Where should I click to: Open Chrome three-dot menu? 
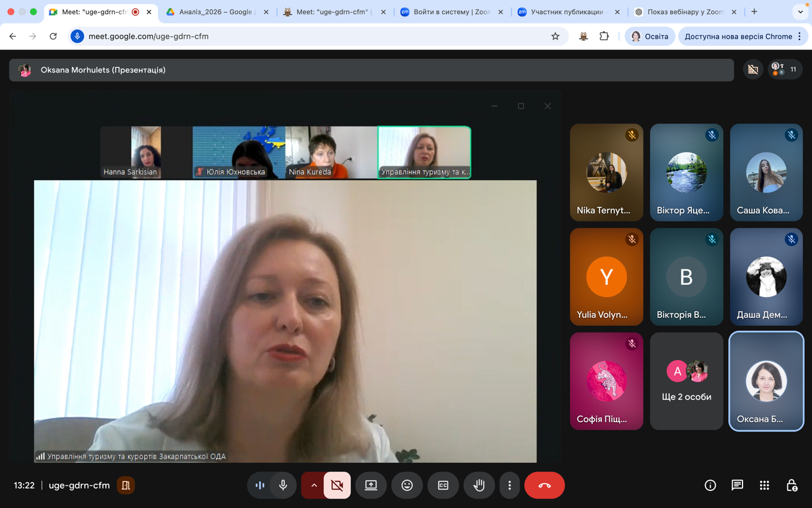tap(800, 36)
